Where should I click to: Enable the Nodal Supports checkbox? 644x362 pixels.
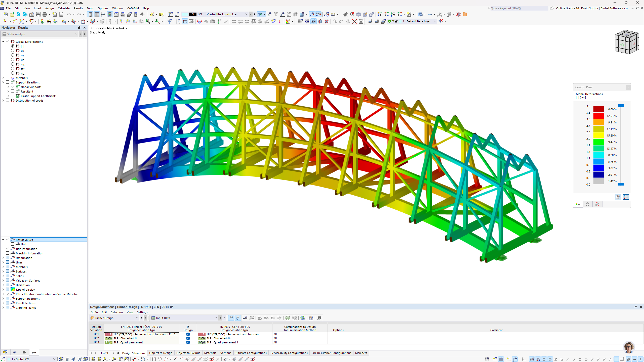point(13,87)
